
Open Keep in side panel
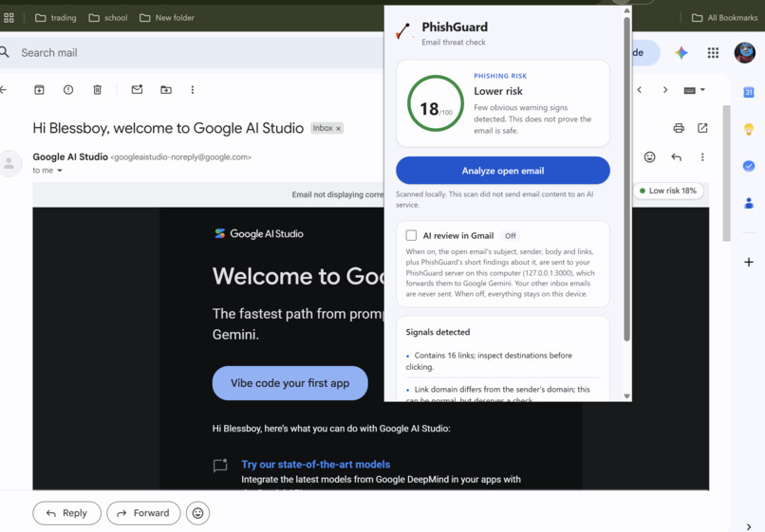coord(749,129)
